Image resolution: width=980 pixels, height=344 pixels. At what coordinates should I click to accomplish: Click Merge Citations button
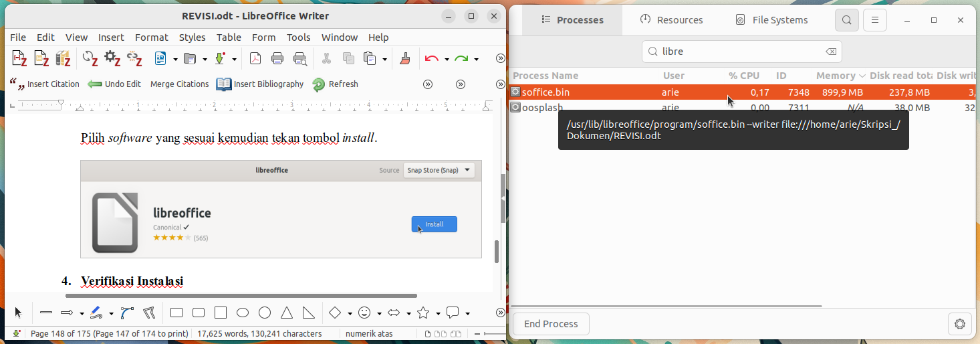tap(179, 84)
